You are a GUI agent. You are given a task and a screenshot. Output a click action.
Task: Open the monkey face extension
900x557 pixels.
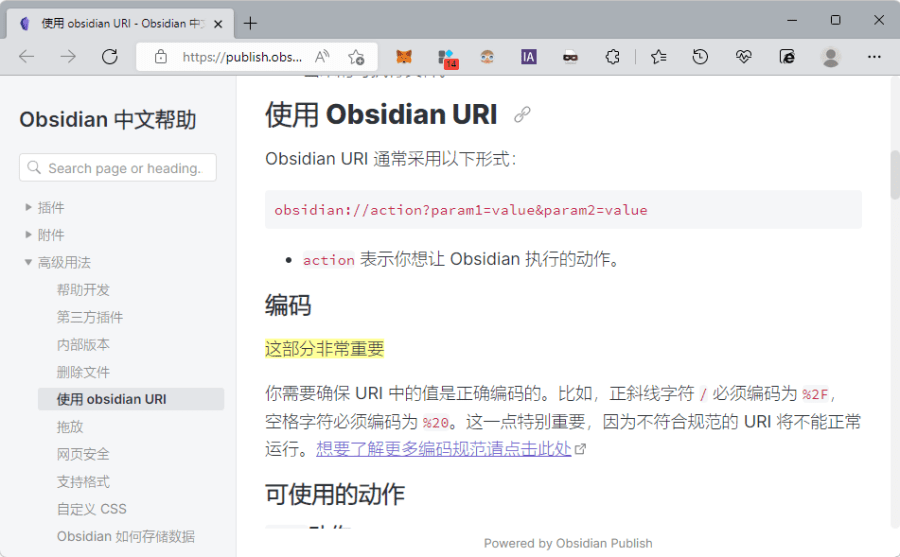tap(487, 56)
